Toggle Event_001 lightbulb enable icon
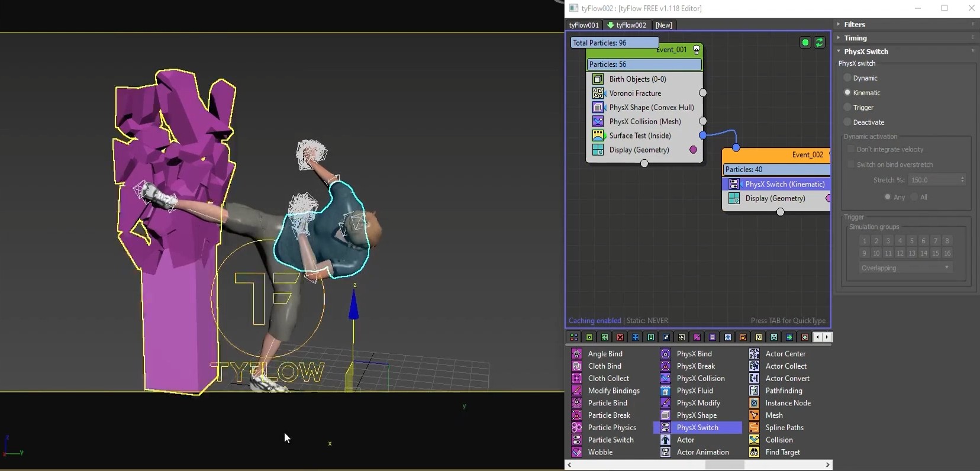Screen dimensions: 980x471 click(697, 50)
